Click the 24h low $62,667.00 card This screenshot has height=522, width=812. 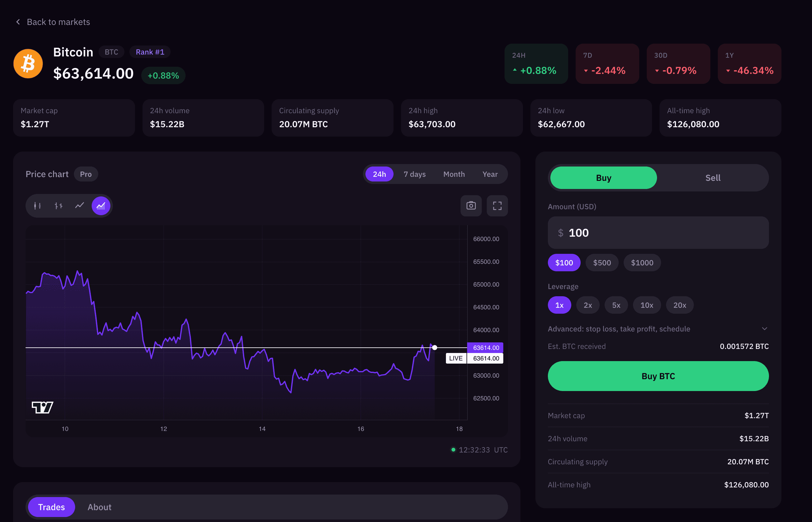click(591, 118)
